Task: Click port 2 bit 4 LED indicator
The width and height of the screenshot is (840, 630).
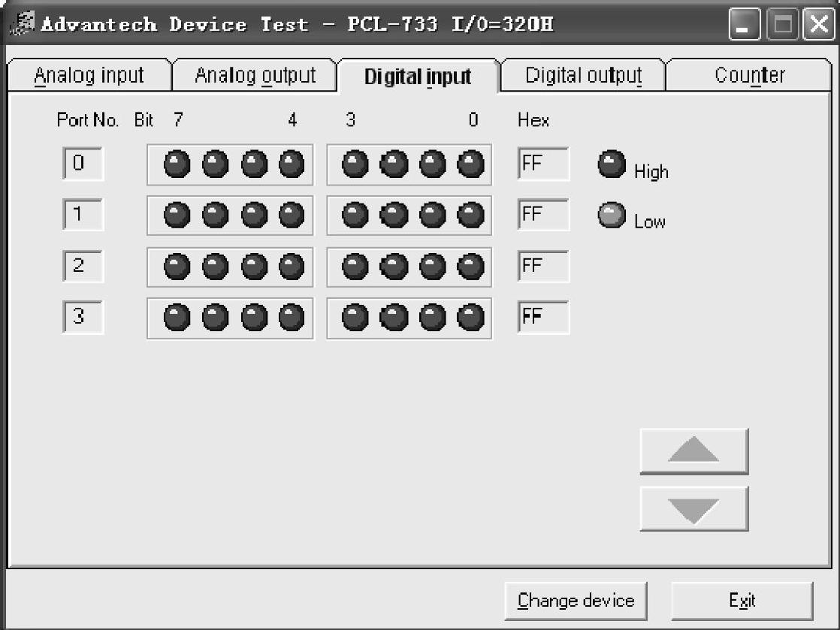Action: 292,267
